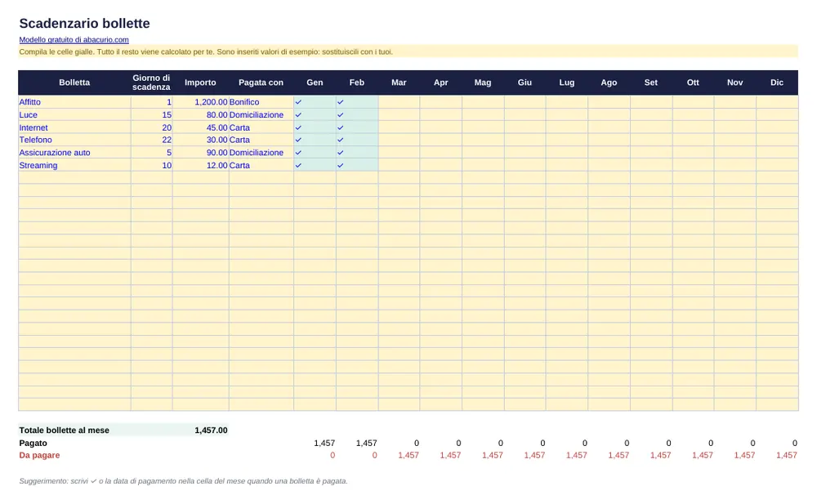Select the Affitto bill name cell
817x504 pixels.
pos(74,102)
